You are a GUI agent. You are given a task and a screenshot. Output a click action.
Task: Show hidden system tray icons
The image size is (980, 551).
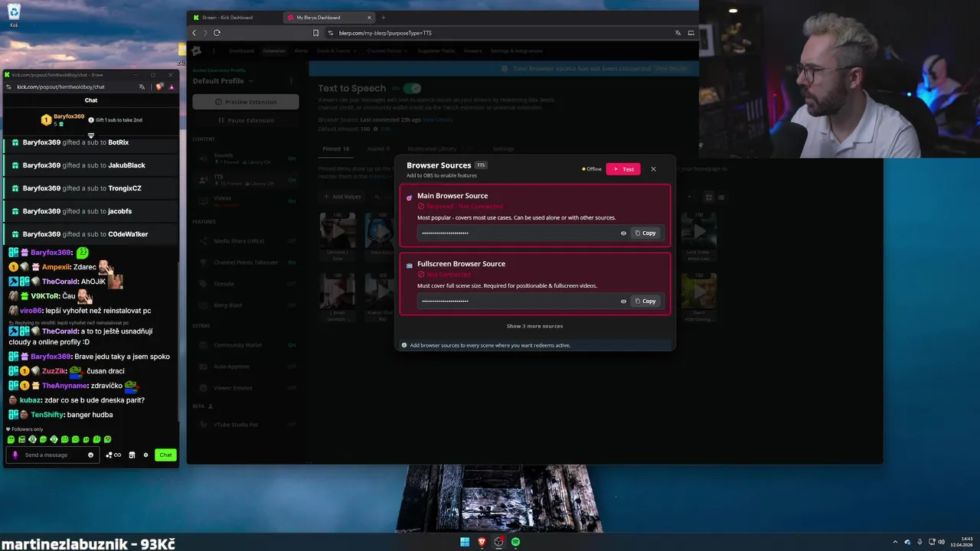click(895, 542)
